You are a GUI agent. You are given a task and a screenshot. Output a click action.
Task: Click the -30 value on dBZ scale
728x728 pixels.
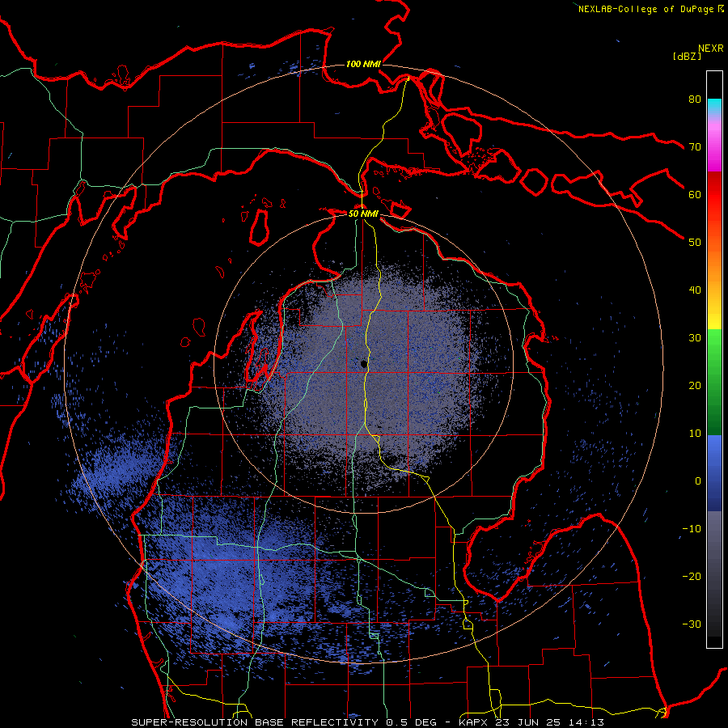click(692, 624)
